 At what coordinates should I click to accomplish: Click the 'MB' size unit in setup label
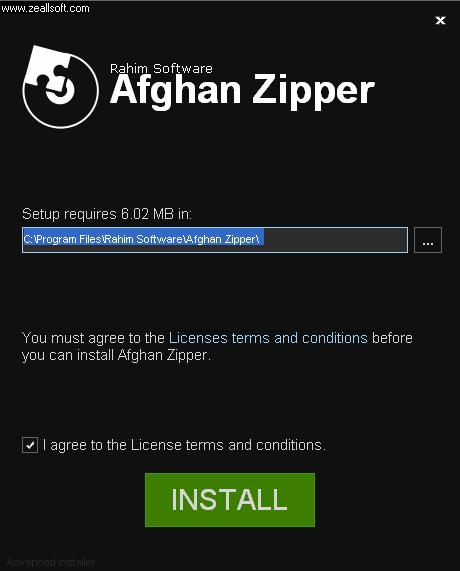point(163,214)
